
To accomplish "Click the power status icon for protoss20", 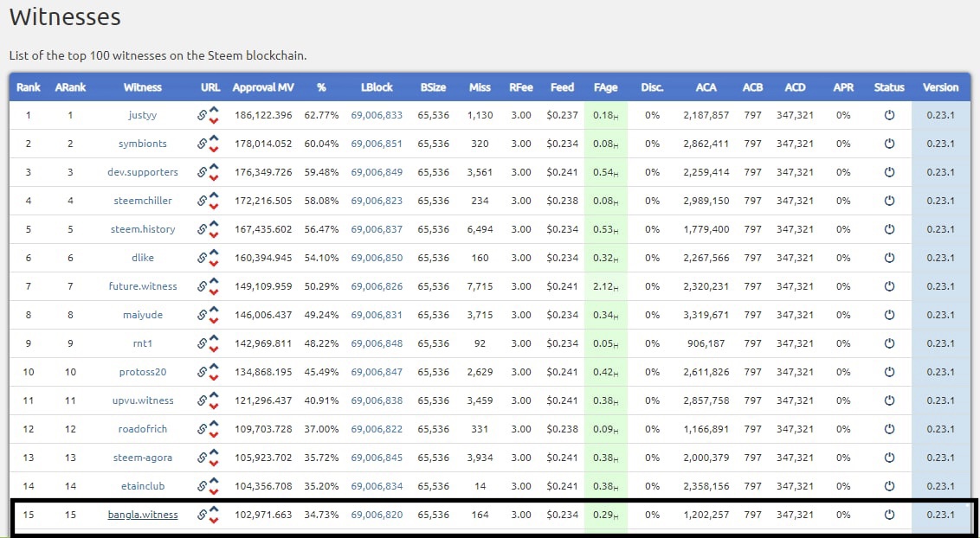I will [889, 371].
